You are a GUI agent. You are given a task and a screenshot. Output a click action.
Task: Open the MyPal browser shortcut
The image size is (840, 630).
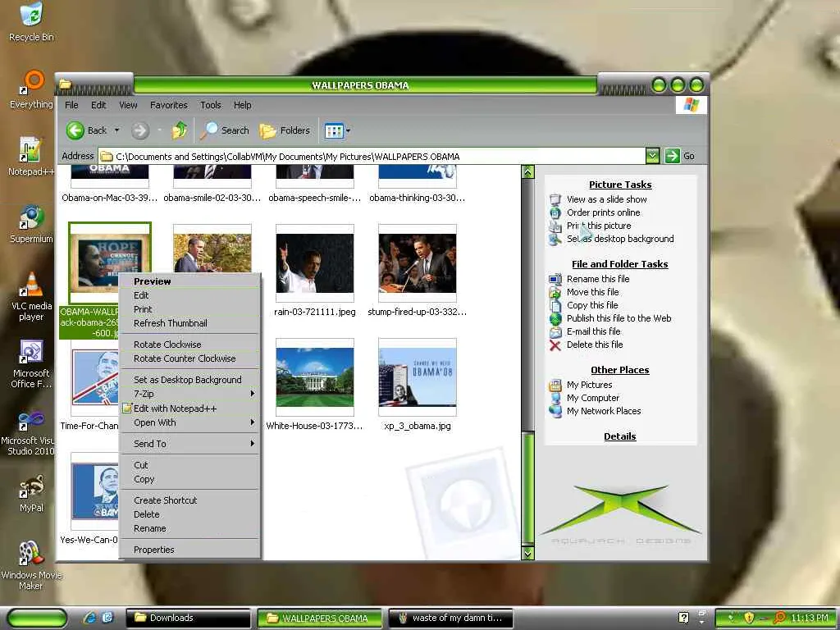click(x=31, y=494)
